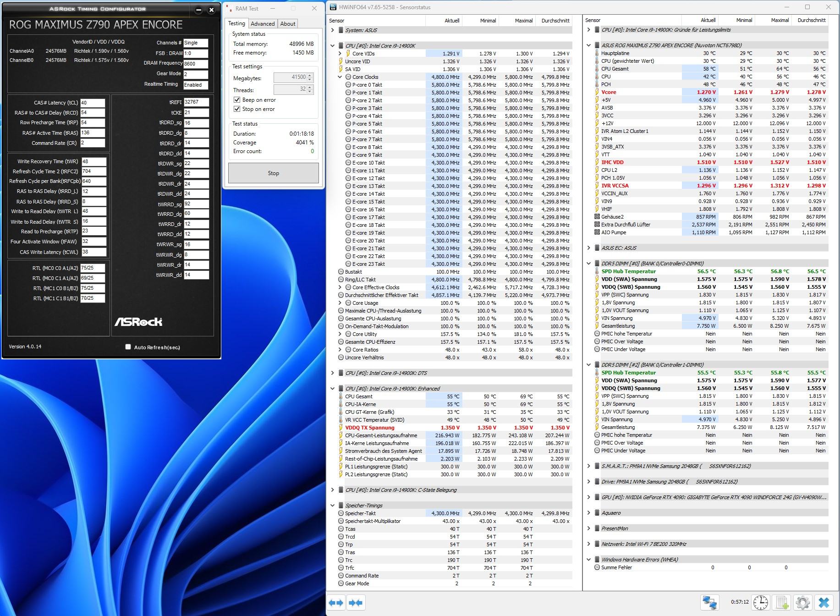Click HWiNFO expand columns arrows icon
The height and width of the screenshot is (616, 840).
click(336, 603)
